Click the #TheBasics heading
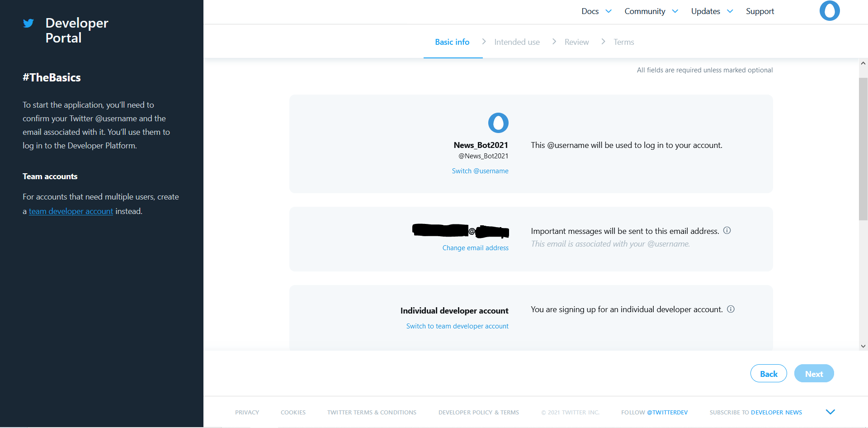This screenshot has height=428, width=868. (x=52, y=78)
